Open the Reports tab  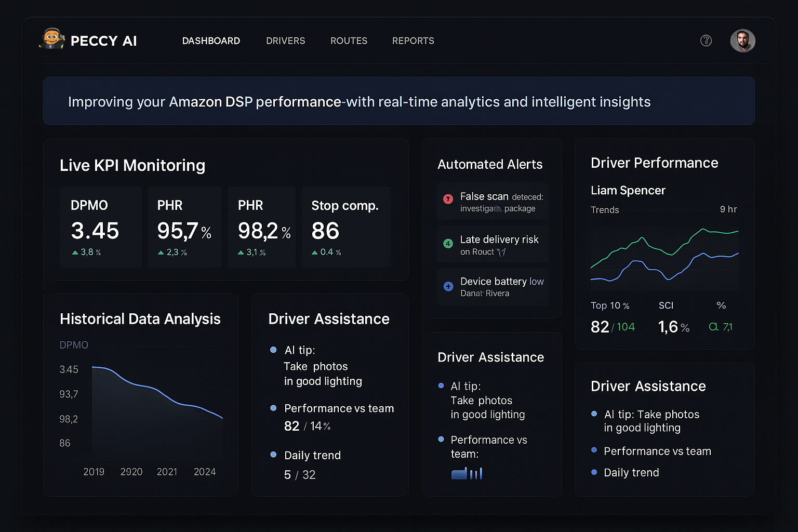pyautogui.click(x=413, y=41)
